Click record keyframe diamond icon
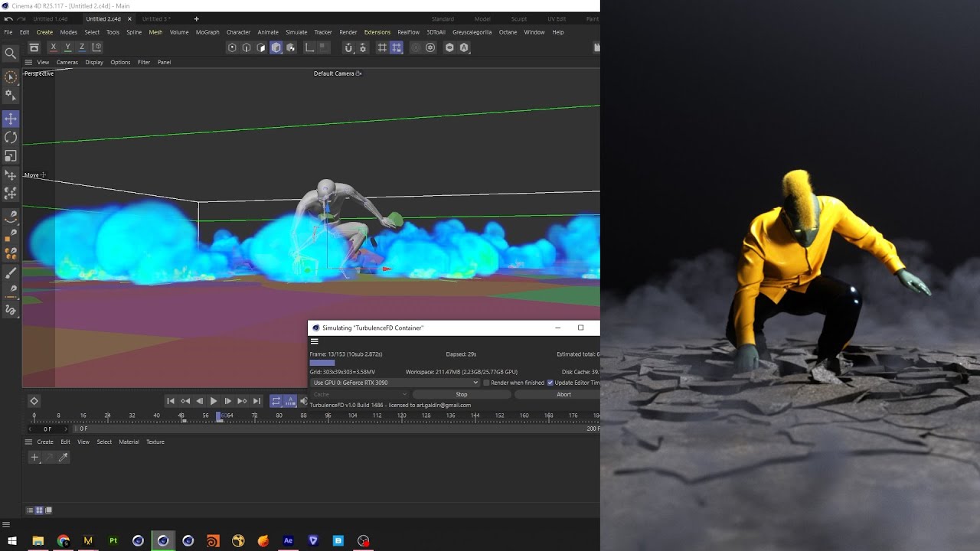The width and height of the screenshot is (980, 551). pos(34,401)
